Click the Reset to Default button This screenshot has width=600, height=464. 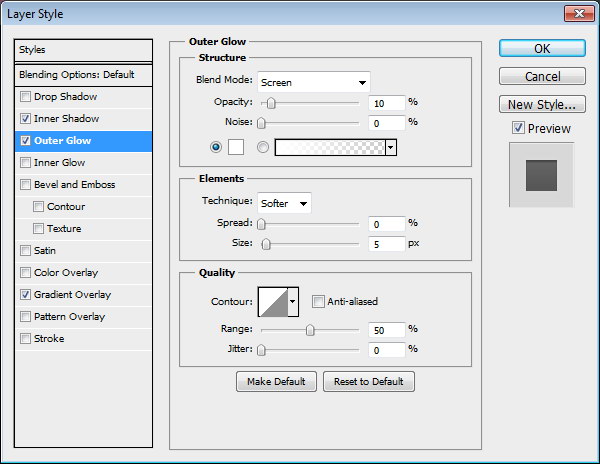[368, 382]
